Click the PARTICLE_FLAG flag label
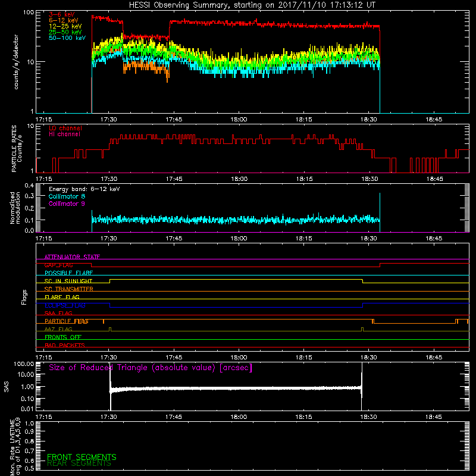This screenshot has width=476, height=476. point(67,321)
